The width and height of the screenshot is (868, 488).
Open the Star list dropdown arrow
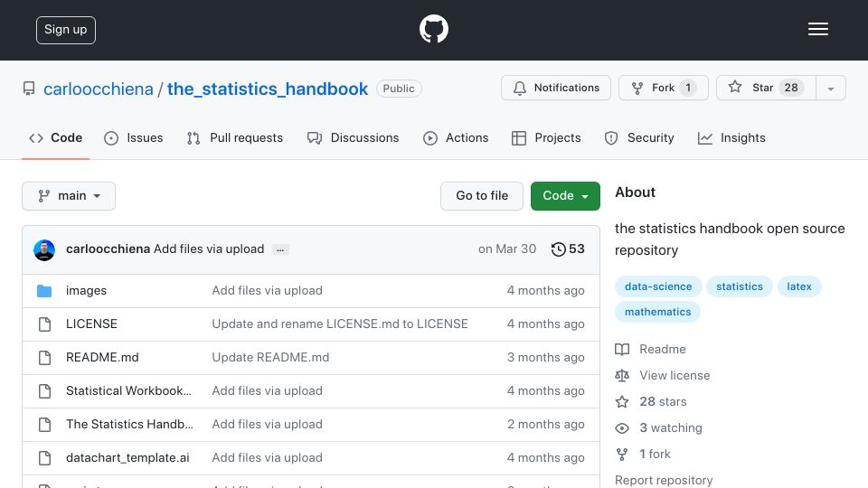pyautogui.click(x=830, y=88)
